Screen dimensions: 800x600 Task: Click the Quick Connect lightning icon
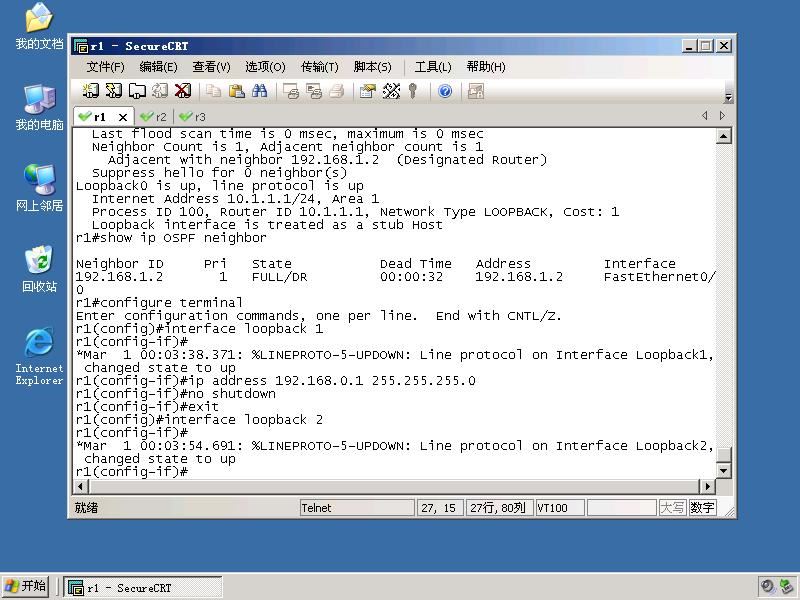pyautogui.click(x=113, y=91)
